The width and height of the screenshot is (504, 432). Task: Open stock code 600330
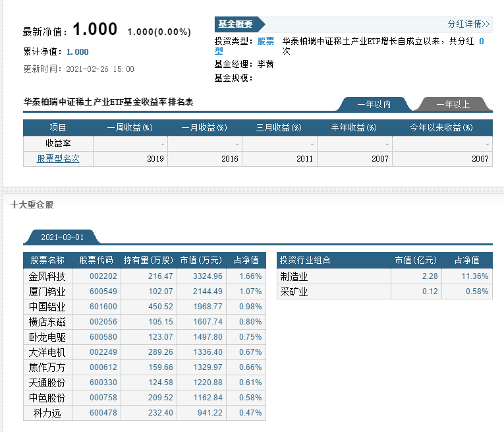coord(103,382)
